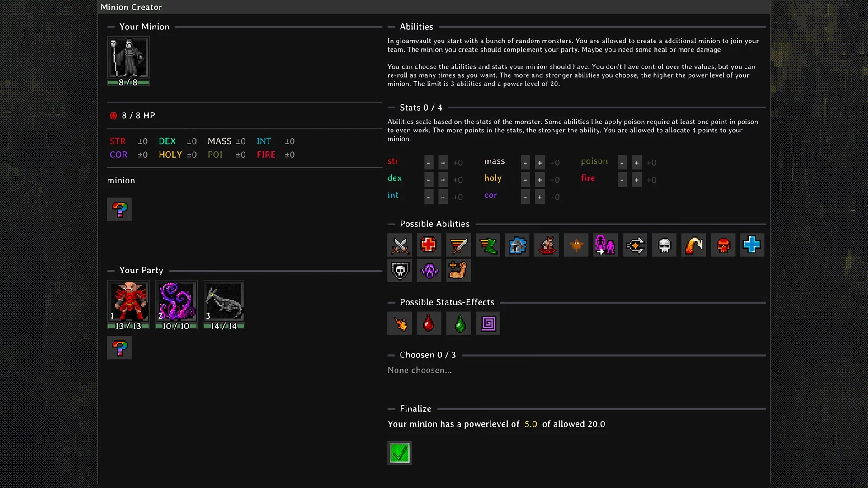Select the magenta duplicate minions ability
The width and height of the screenshot is (868, 488).
point(605,245)
